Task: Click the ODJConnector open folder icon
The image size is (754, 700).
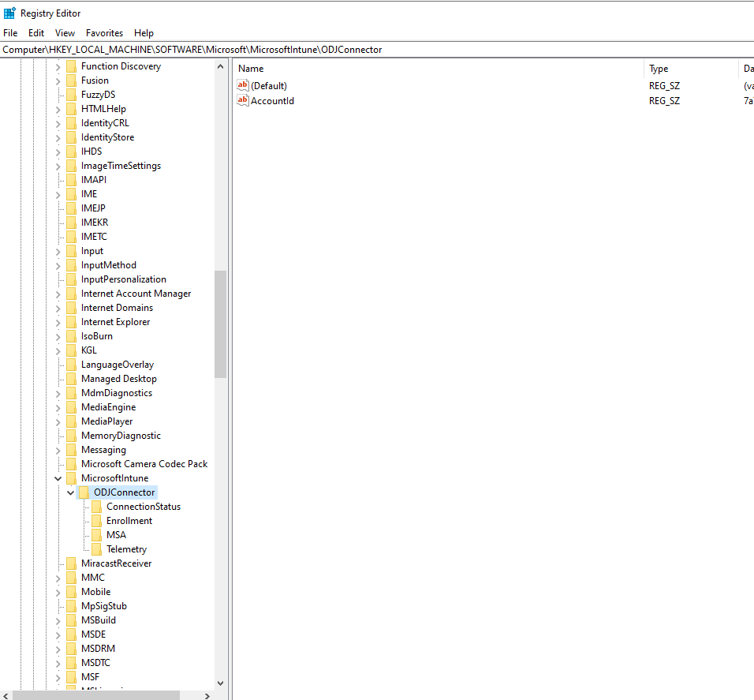Action: tap(84, 492)
